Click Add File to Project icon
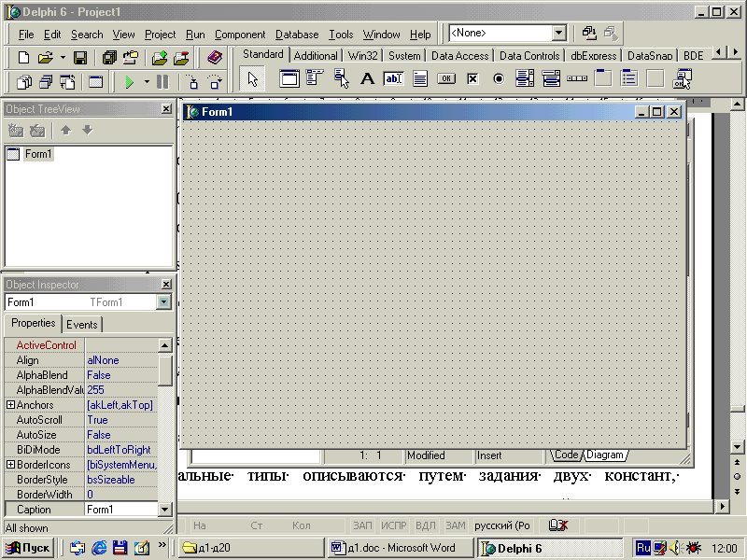The image size is (747, 560). tap(160, 58)
